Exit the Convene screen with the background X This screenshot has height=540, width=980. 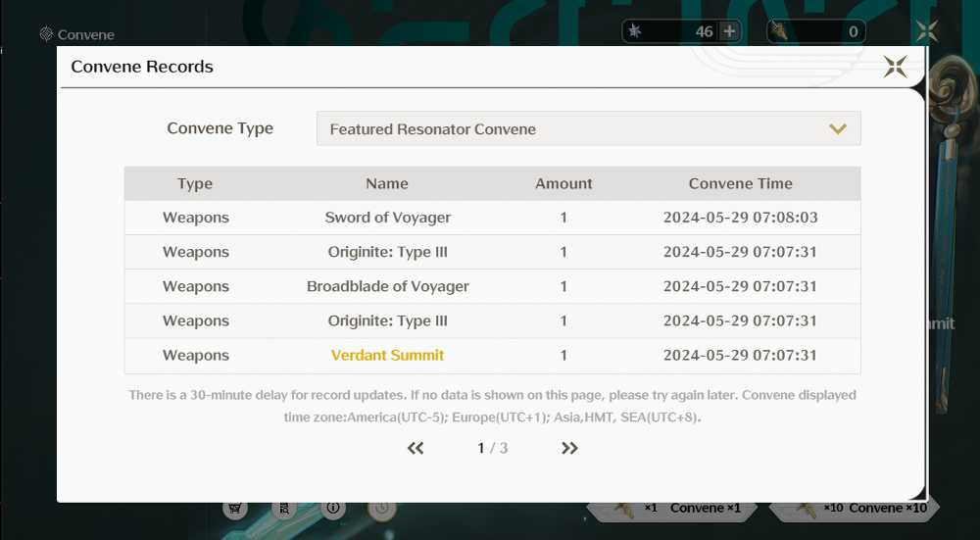coord(927,30)
